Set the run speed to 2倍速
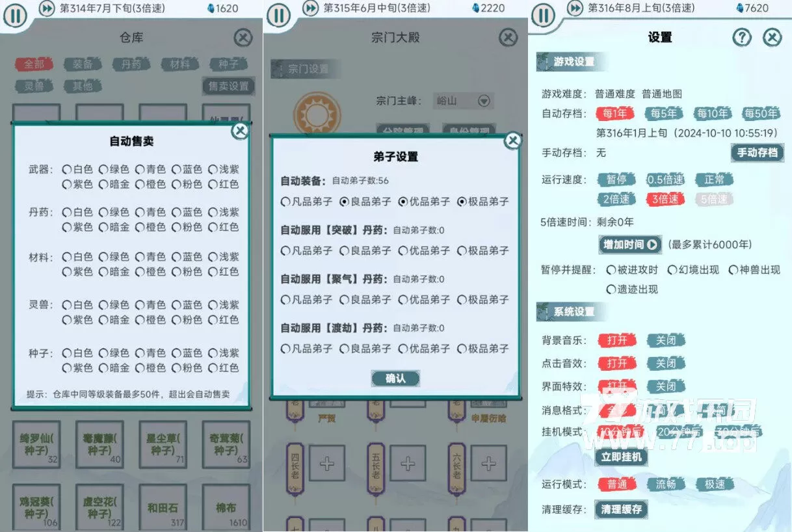792x532 pixels. (x=616, y=199)
